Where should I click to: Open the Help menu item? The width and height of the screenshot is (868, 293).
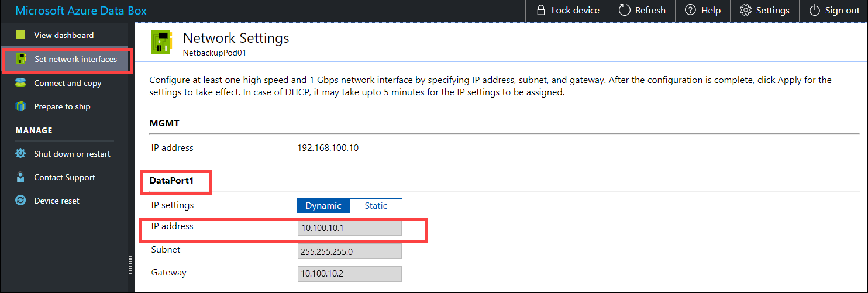click(x=702, y=11)
